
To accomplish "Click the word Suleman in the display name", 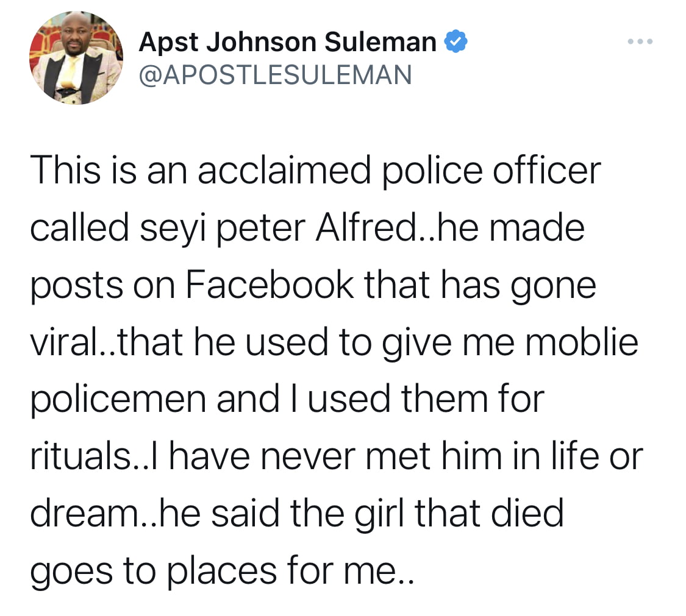I will [x=380, y=42].
